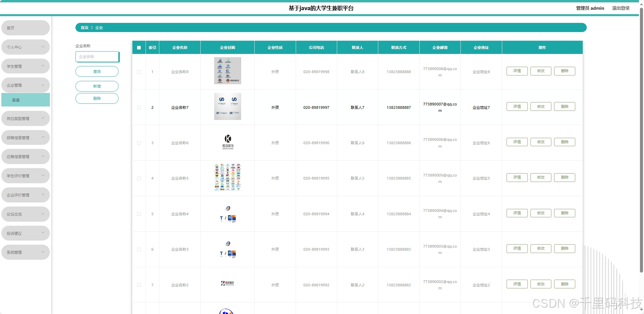This screenshot has height=314, width=644.
Task: Click the 删除 button below 新增
Action: pyautogui.click(x=97, y=98)
